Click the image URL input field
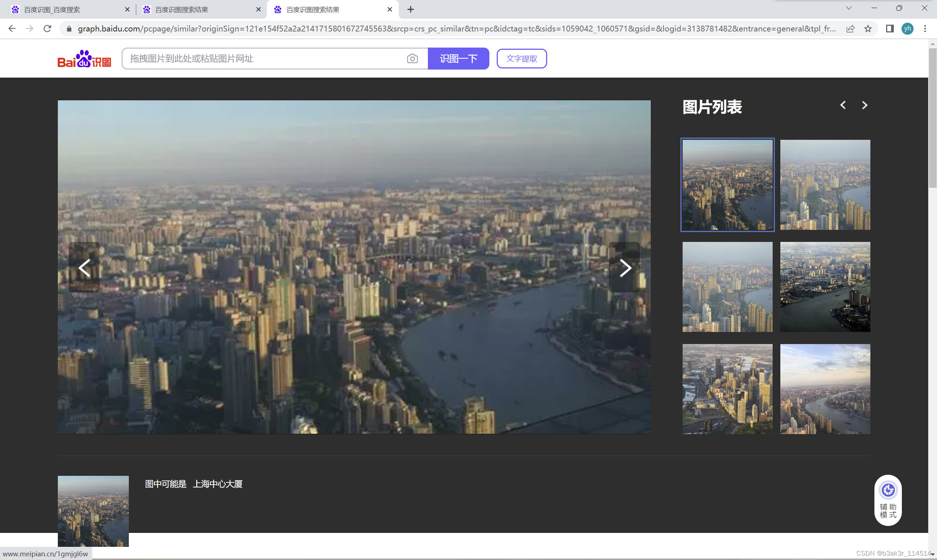Screen dimensions: 937x560 264,59
